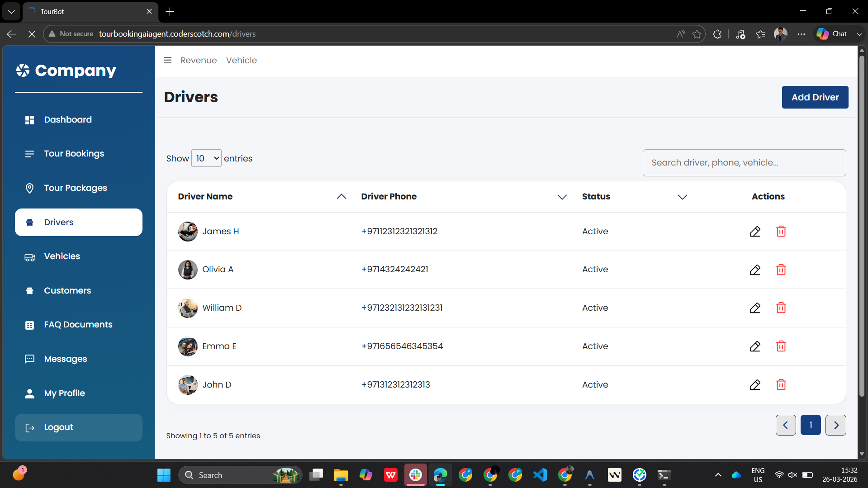Open the Revenue tab
The width and height of the screenshot is (868, 488).
199,60
